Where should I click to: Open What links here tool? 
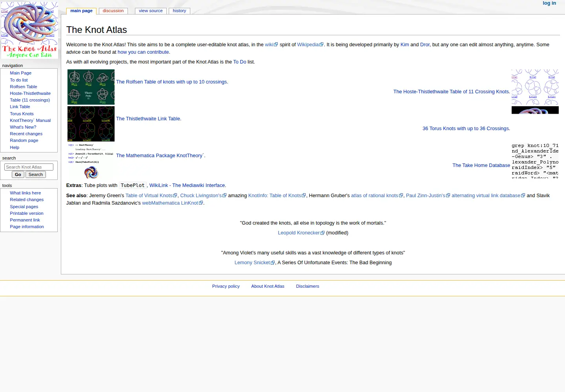(25, 193)
